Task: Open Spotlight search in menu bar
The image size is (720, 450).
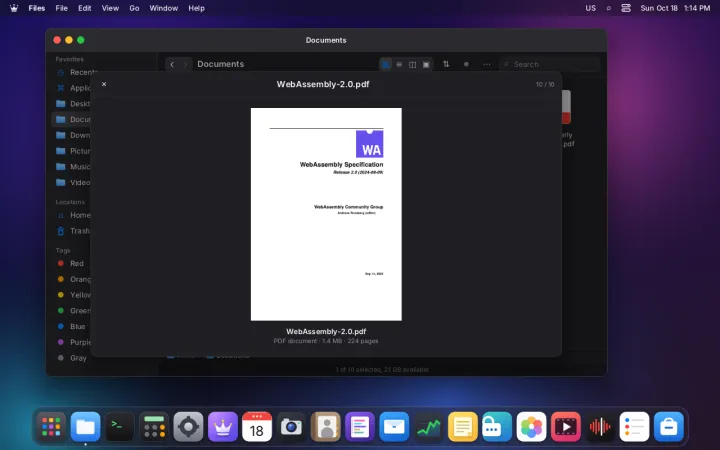Action: click(x=608, y=8)
